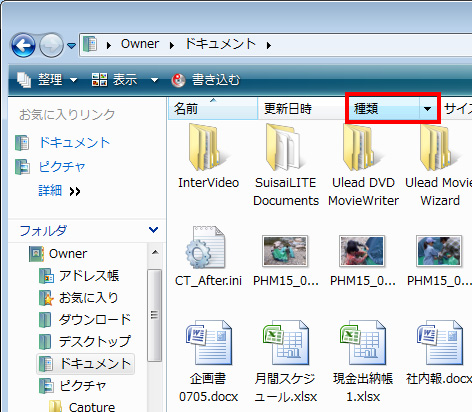This screenshot has width=472, height=412.
Task: Select the SuisaiLITE Documents folder icon
Action: click(284, 147)
